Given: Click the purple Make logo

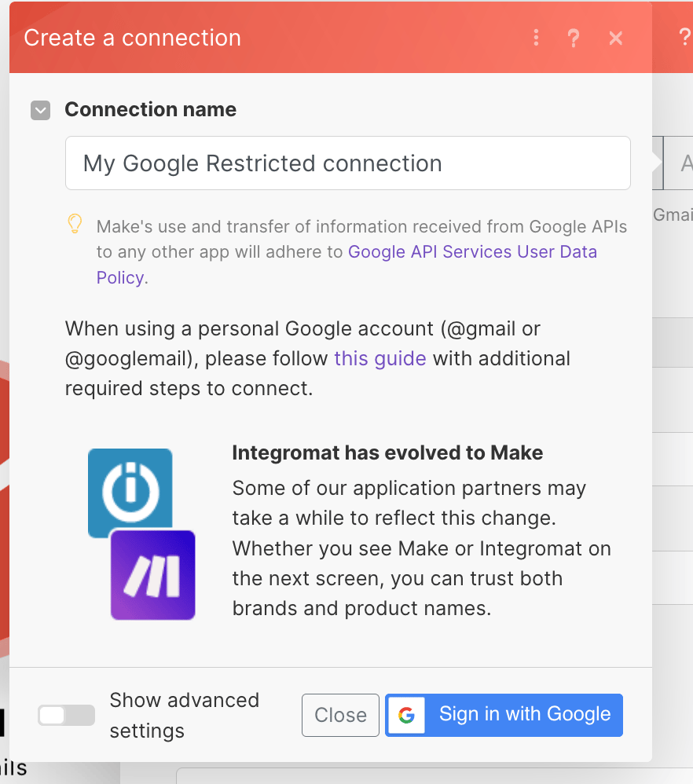Looking at the screenshot, I should [x=153, y=575].
